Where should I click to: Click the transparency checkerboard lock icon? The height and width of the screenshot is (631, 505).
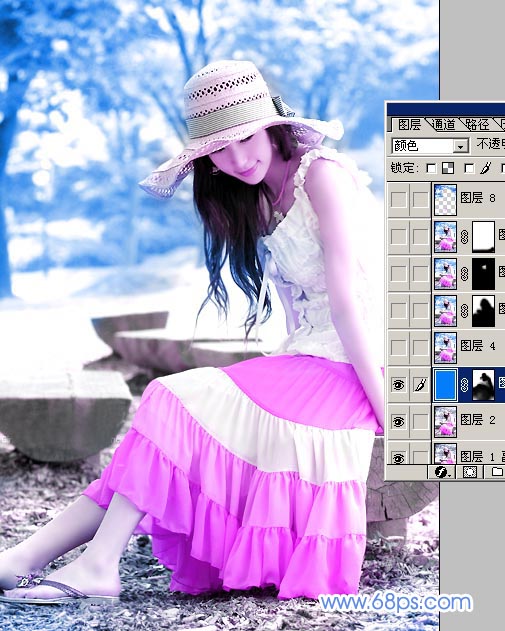pos(448,168)
